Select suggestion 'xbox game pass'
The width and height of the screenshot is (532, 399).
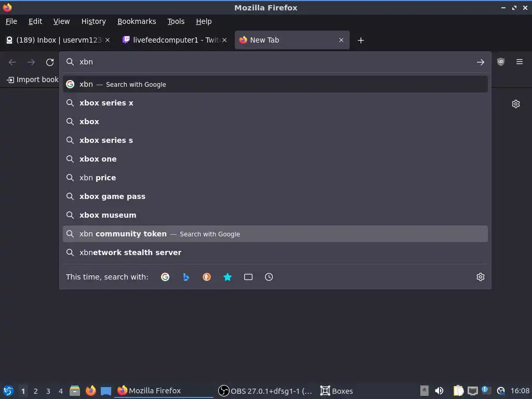click(275, 196)
